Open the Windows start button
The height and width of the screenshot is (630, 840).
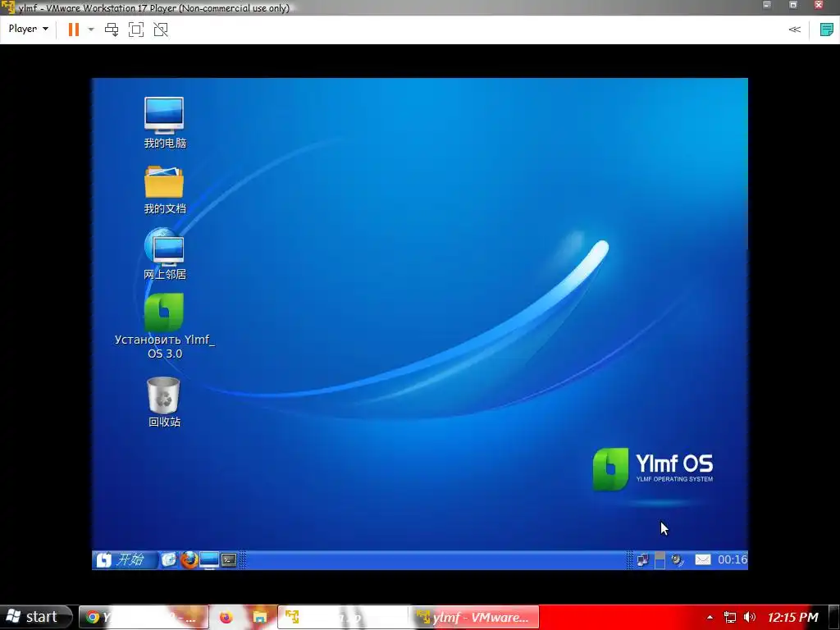(35, 617)
